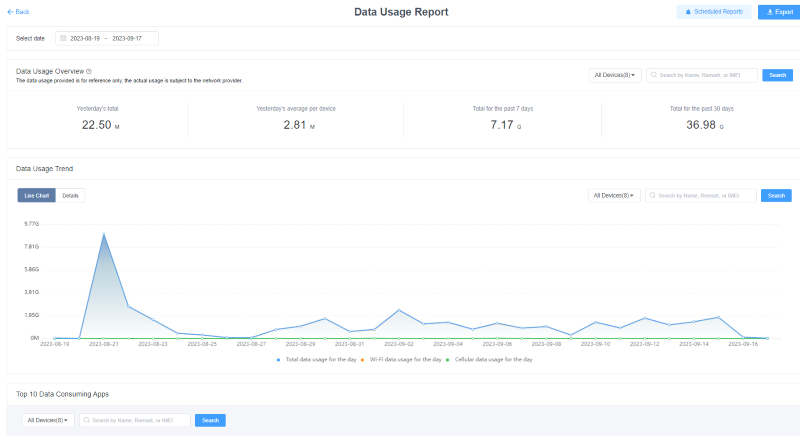Export the data usage report

tap(780, 12)
